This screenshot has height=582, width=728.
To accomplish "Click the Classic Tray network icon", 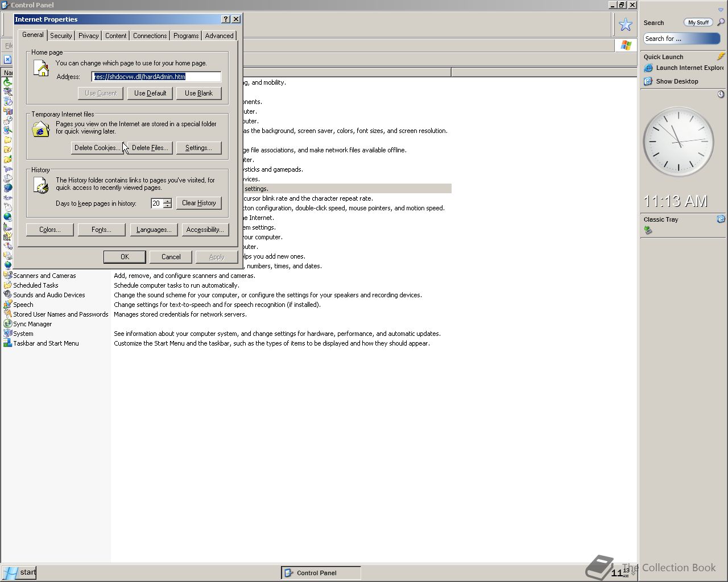I will (x=648, y=230).
